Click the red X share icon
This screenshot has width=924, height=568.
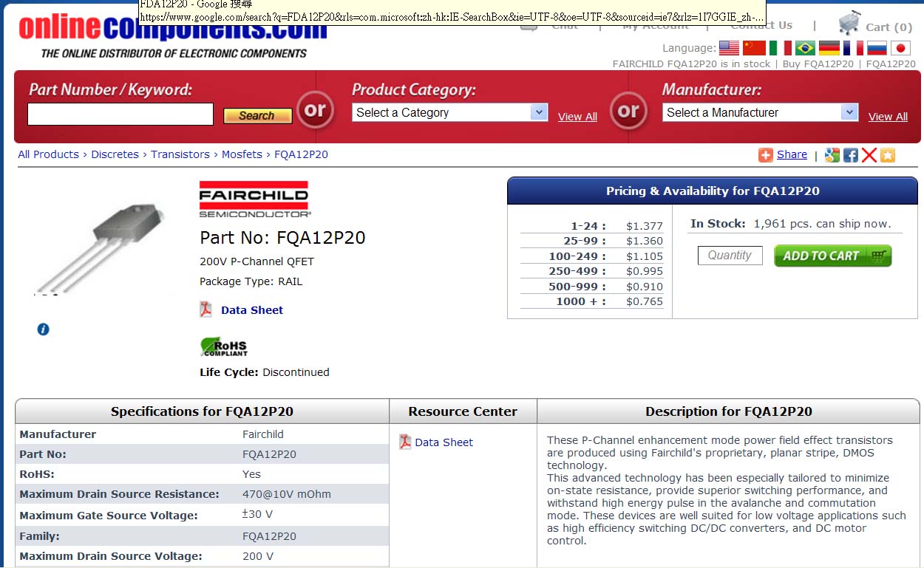click(869, 154)
